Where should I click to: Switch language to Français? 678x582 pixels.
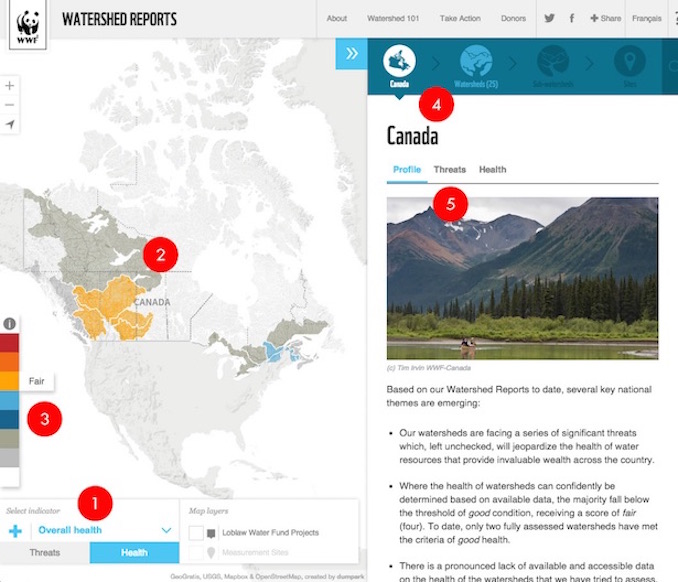click(646, 18)
